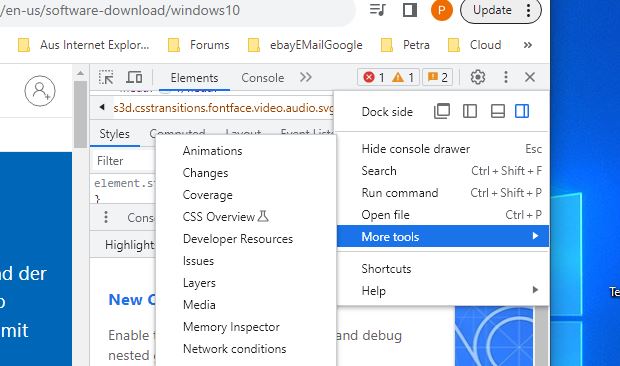Click the red error count badge
The width and height of the screenshot is (620, 366).
(x=374, y=77)
